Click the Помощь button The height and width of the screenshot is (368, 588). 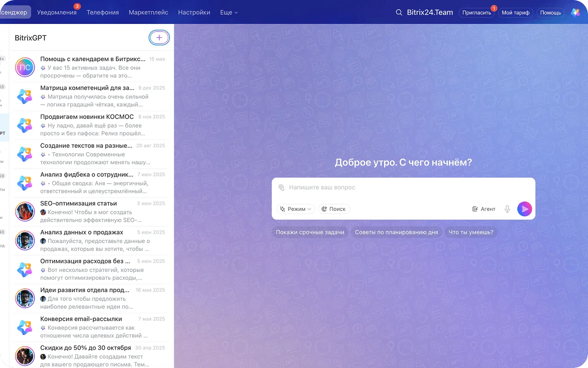(x=550, y=13)
